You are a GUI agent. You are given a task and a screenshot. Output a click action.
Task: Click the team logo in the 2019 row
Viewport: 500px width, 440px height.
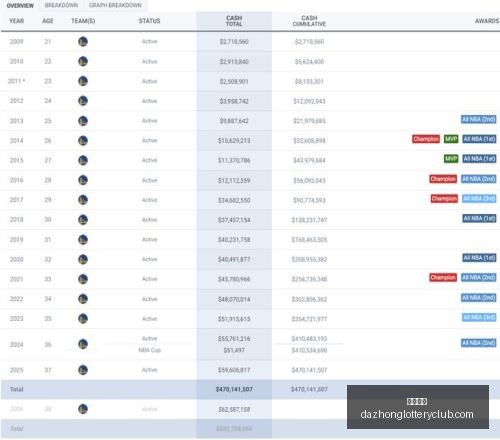click(83, 239)
